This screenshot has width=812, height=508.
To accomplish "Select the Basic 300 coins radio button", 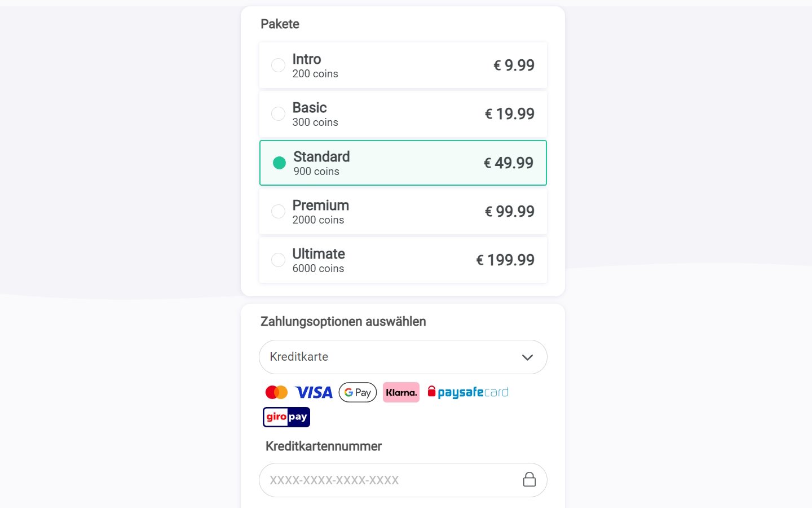I will pos(278,113).
